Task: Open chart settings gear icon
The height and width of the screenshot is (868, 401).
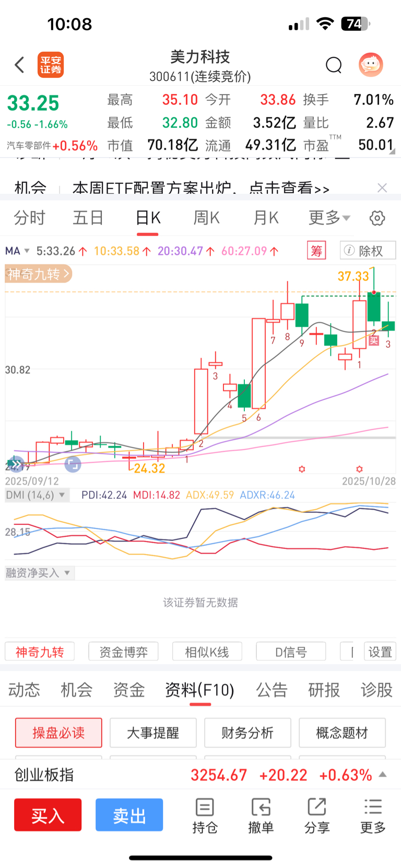Action: pyautogui.click(x=377, y=218)
